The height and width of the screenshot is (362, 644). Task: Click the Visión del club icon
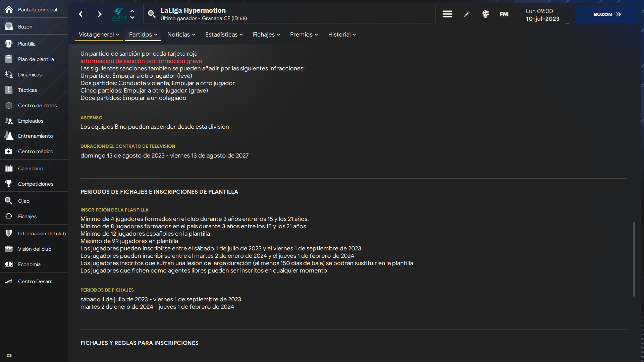pos(9,249)
